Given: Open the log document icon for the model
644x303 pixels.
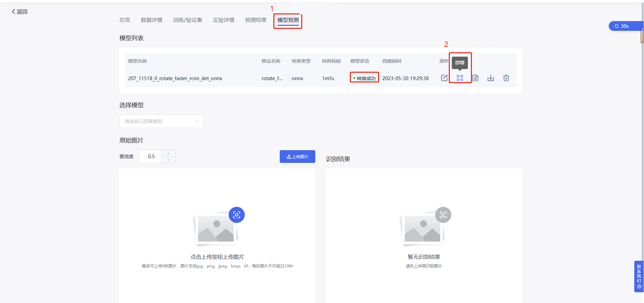Looking at the screenshot, I should (x=475, y=78).
